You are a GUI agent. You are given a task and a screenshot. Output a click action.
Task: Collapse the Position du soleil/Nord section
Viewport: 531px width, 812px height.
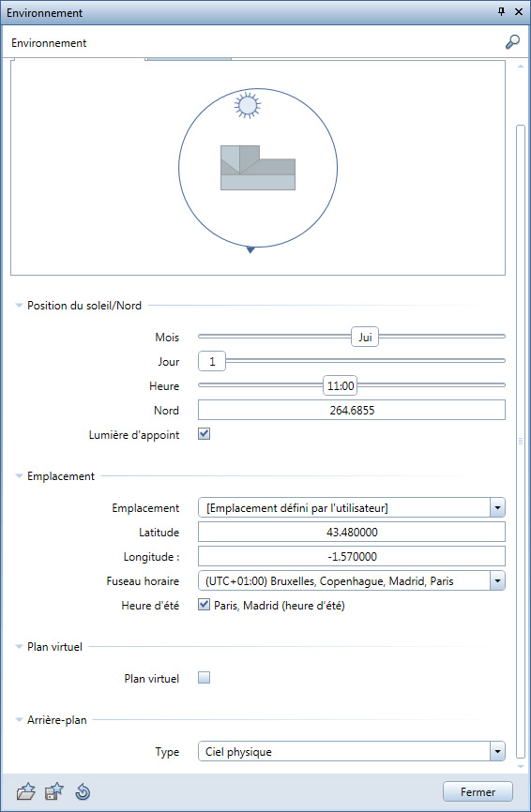[x=19, y=306]
